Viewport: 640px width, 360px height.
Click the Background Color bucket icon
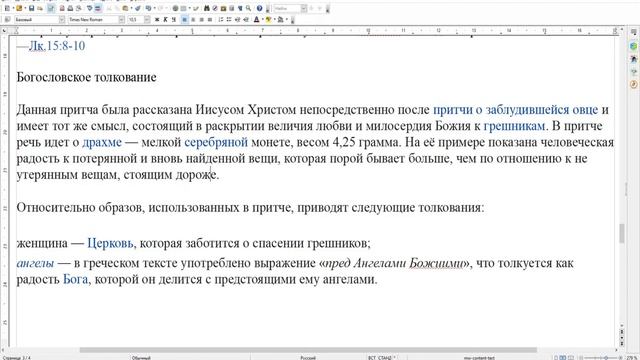[x=281, y=20]
